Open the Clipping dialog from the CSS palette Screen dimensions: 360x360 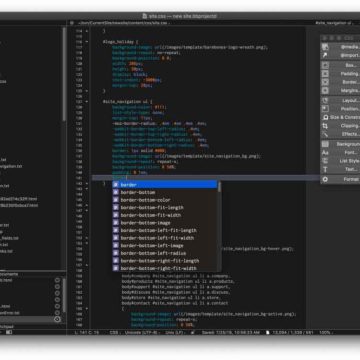(341, 126)
